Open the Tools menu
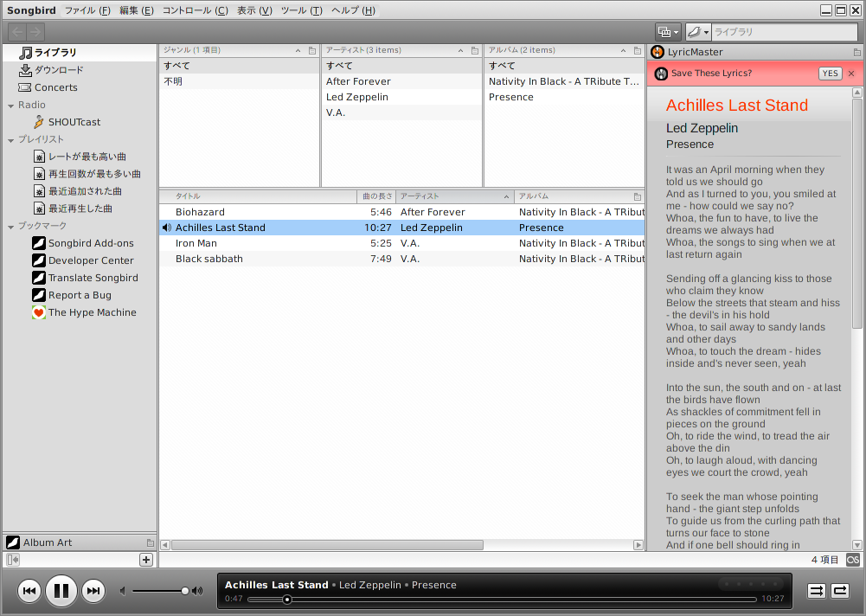Image resolution: width=866 pixels, height=616 pixels. pyautogui.click(x=302, y=10)
